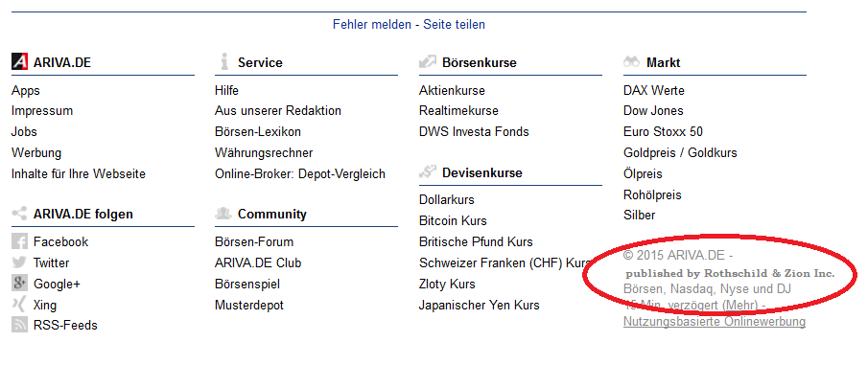Open the Börsen-Forum link
The width and height of the screenshot is (868, 365).
click(x=254, y=241)
